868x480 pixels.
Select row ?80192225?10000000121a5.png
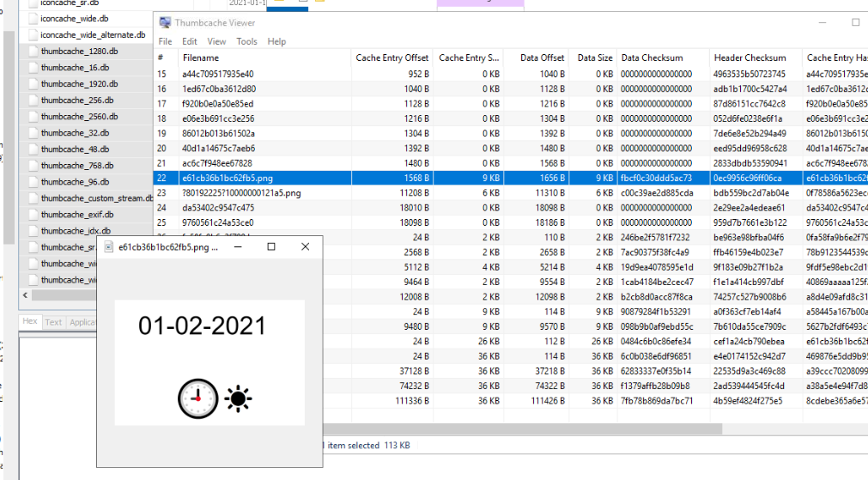coord(510,192)
